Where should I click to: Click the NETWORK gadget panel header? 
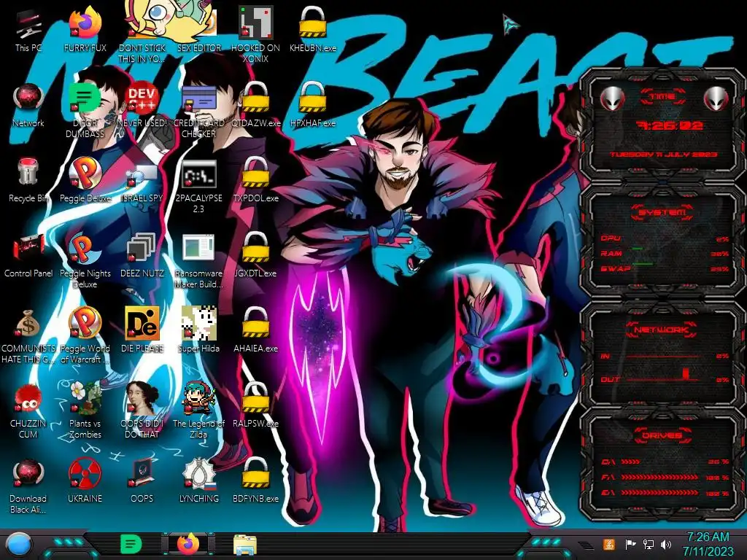[x=662, y=330]
